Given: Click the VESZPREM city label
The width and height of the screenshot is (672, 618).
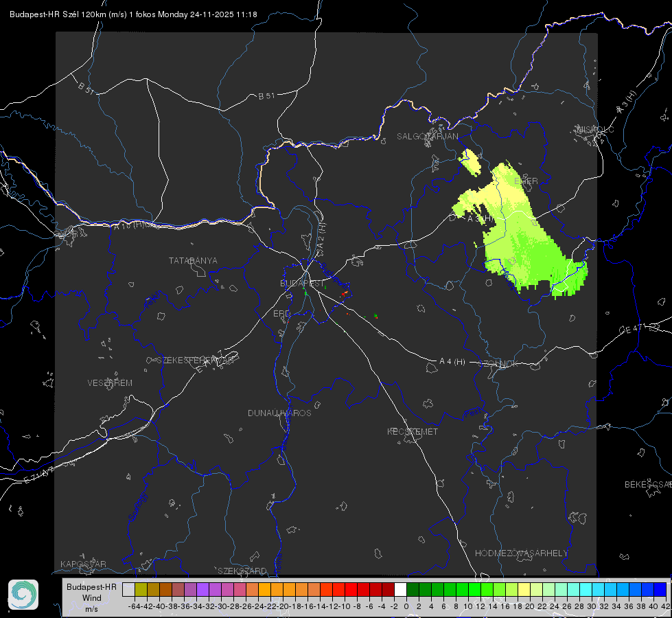Looking at the screenshot, I should point(110,383).
